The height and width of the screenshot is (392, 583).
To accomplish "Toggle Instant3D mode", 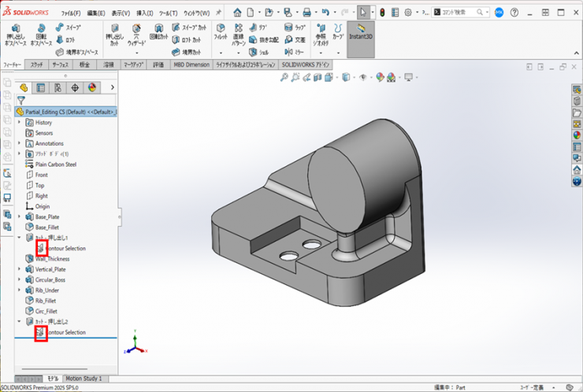I will [361, 32].
